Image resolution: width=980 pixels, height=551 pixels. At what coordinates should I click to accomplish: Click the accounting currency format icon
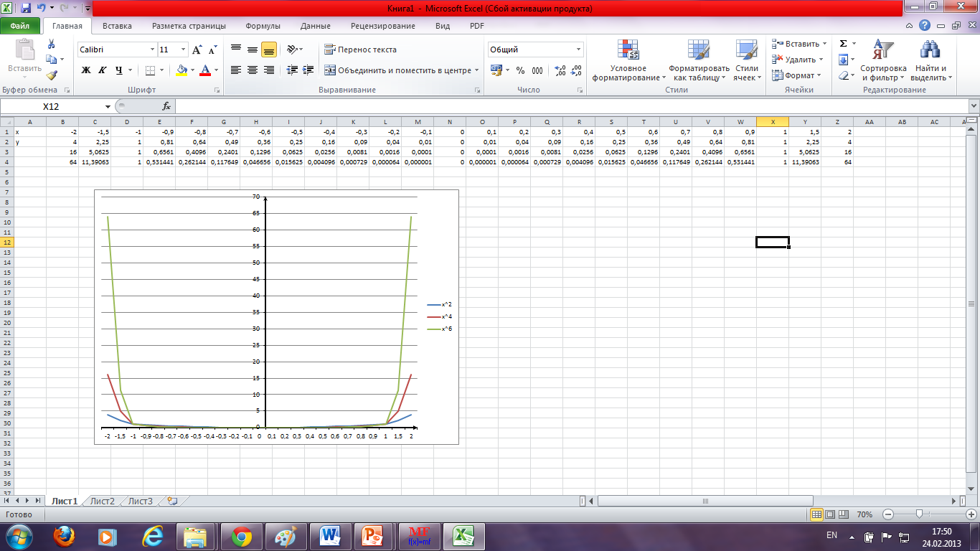496,70
